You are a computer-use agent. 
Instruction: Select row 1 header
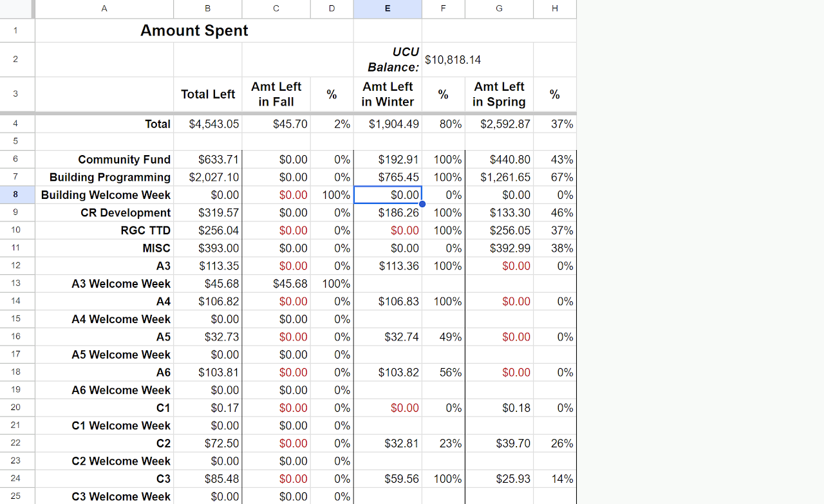(17, 30)
